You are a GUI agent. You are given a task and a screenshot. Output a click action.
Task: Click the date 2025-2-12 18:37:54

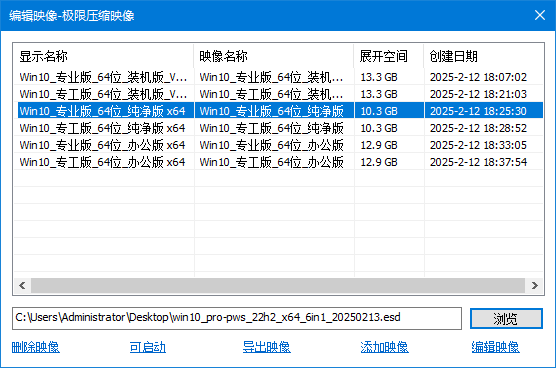coord(478,162)
